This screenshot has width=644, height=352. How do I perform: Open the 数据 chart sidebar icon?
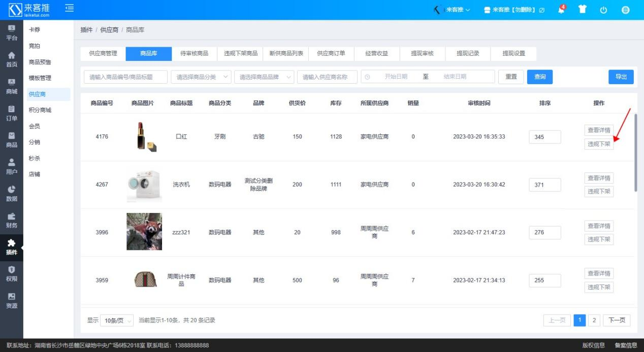click(12, 194)
